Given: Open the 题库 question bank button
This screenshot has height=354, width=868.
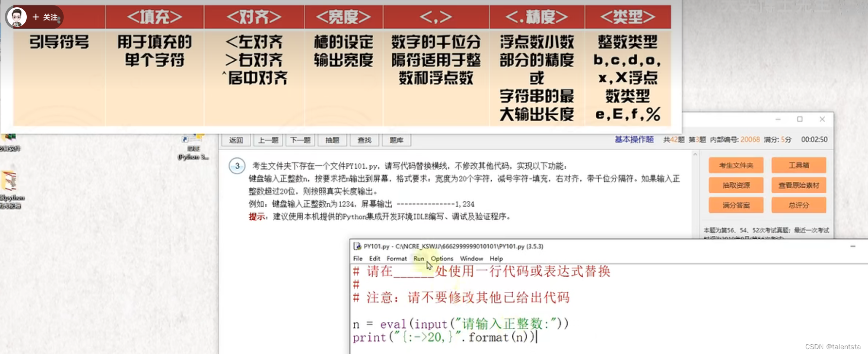Looking at the screenshot, I should point(397,140).
